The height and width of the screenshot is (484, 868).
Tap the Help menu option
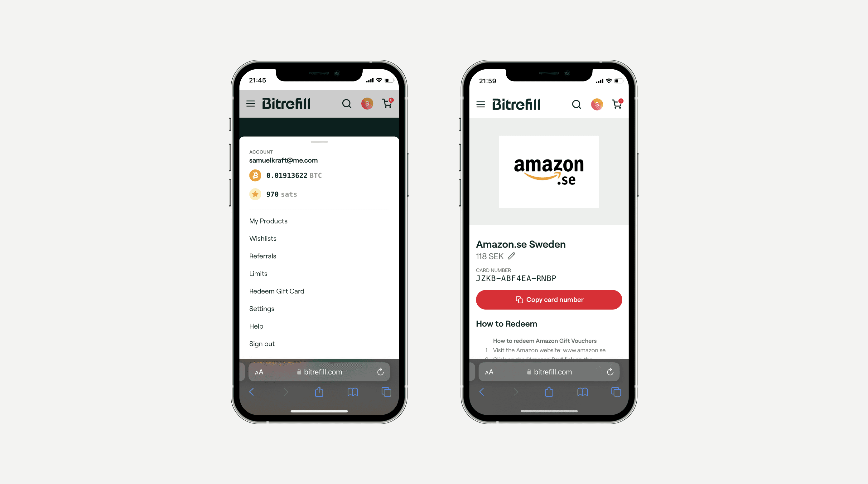257,326
